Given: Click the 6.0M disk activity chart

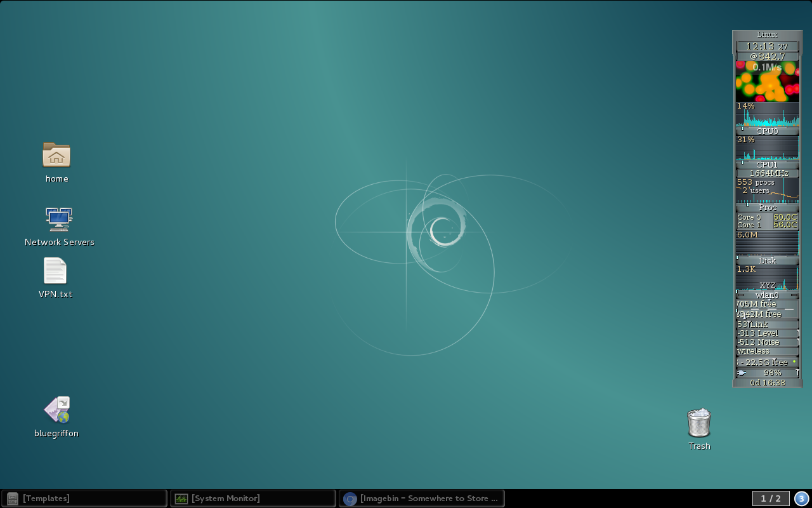Looking at the screenshot, I should [x=767, y=243].
